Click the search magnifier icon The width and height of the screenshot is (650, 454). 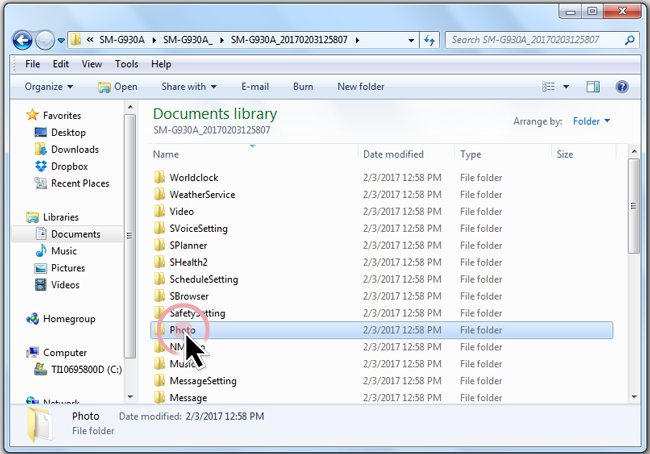tap(629, 40)
